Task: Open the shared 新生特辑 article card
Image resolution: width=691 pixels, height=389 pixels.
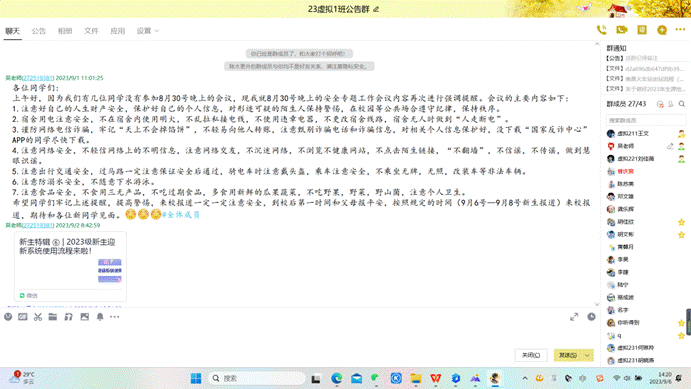Action: [x=71, y=266]
